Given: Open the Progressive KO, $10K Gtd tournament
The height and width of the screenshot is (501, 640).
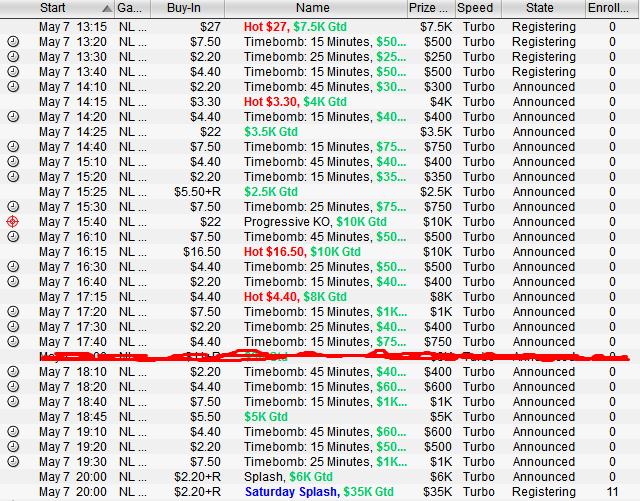Looking at the screenshot, I should click(315, 222).
